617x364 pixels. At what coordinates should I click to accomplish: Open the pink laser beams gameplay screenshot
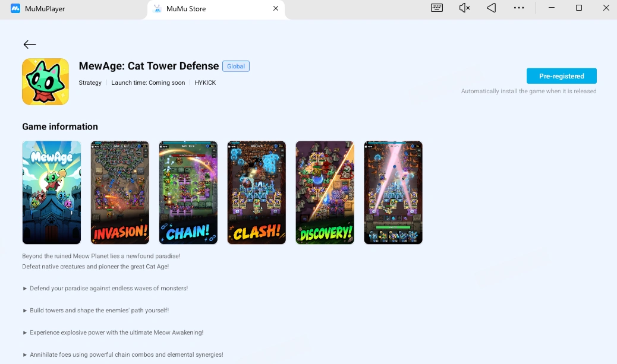pos(393,192)
